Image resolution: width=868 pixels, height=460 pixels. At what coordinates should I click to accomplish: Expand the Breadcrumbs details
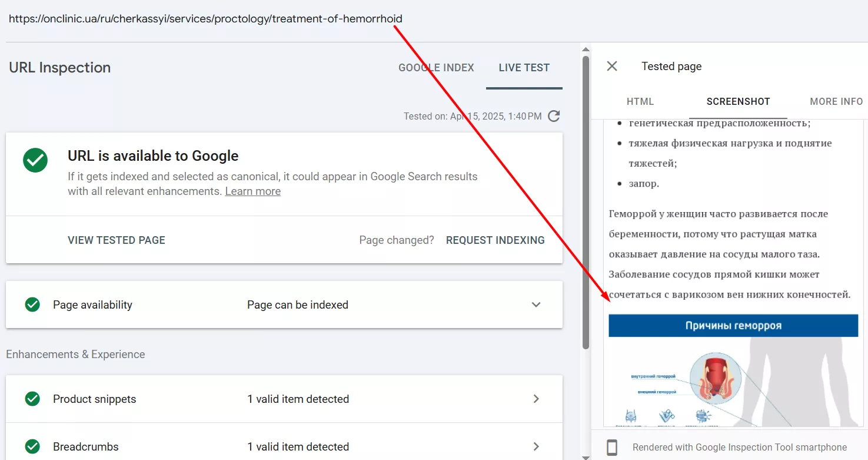click(x=536, y=446)
